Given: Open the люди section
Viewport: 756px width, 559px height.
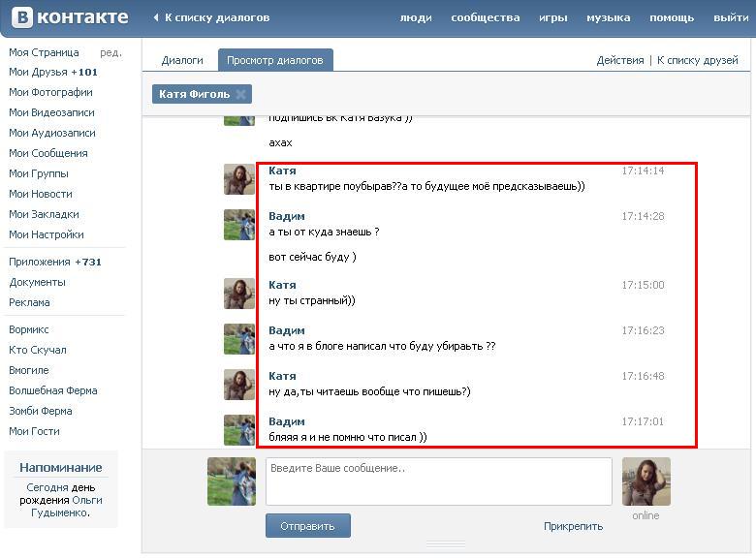Looking at the screenshot, I should tap(416, 17).
